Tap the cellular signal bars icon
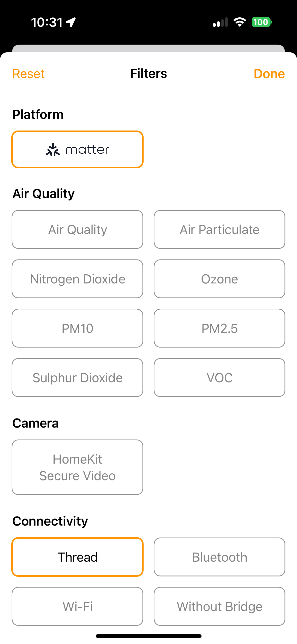Screen dimensions: 297x644 (x=220, y=22)
